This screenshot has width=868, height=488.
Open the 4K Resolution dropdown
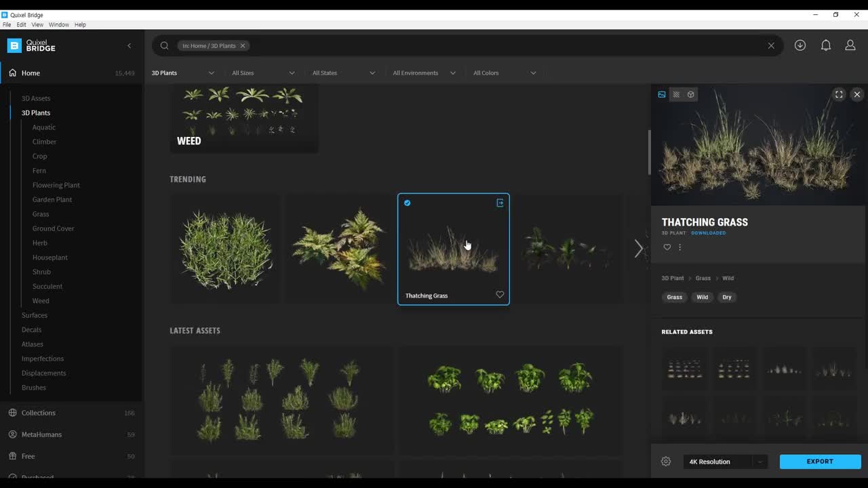pos(724,462)
